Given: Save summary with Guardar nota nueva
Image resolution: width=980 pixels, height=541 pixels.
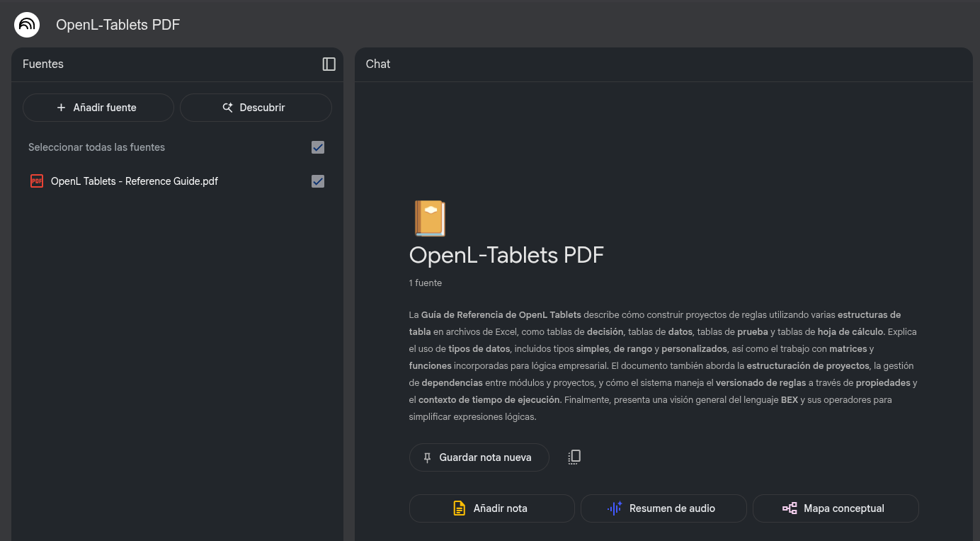Looking at the screenshot, I should (x=479, y=457).
